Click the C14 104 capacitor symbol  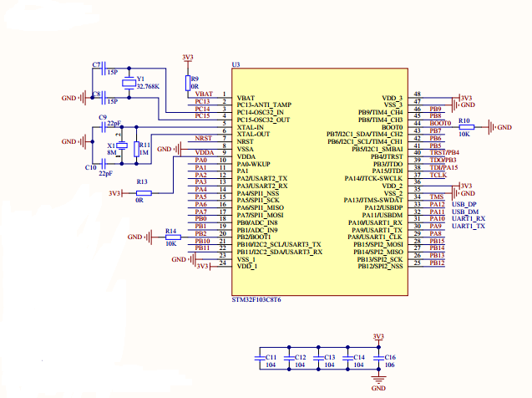coord(347,358)
